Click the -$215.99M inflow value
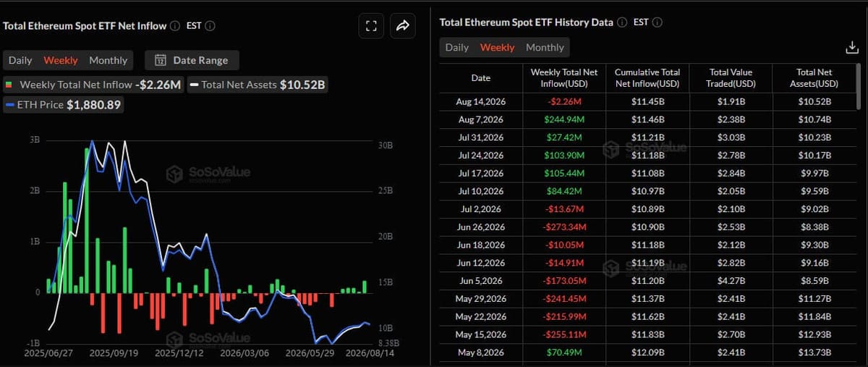This screenshot has width=868, height=367. pos(564,316)
